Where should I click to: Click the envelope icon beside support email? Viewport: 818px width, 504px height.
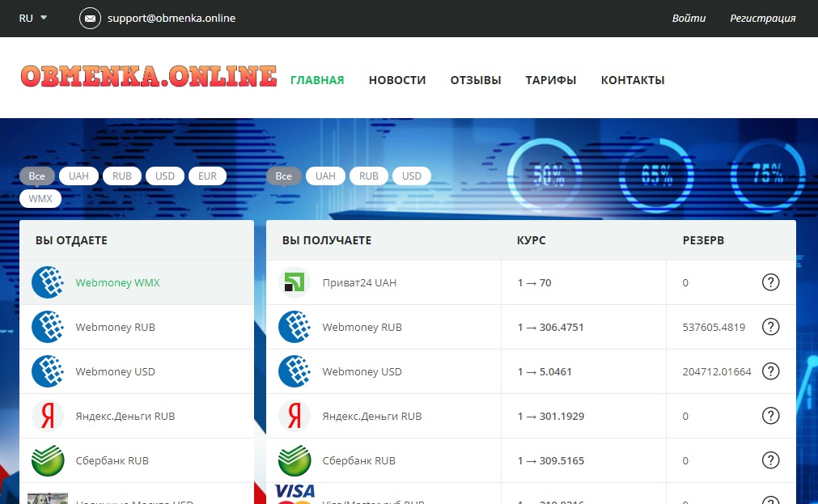coord(90,18)
